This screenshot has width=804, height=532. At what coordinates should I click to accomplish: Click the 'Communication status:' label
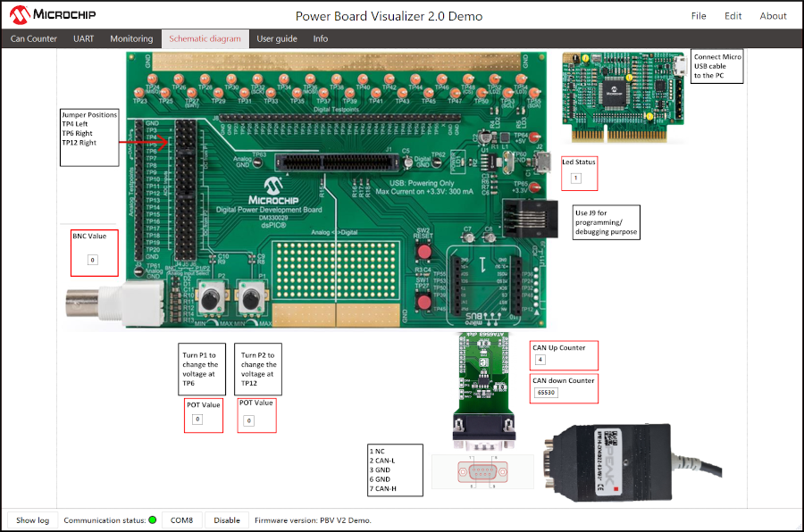coord(105,520)
